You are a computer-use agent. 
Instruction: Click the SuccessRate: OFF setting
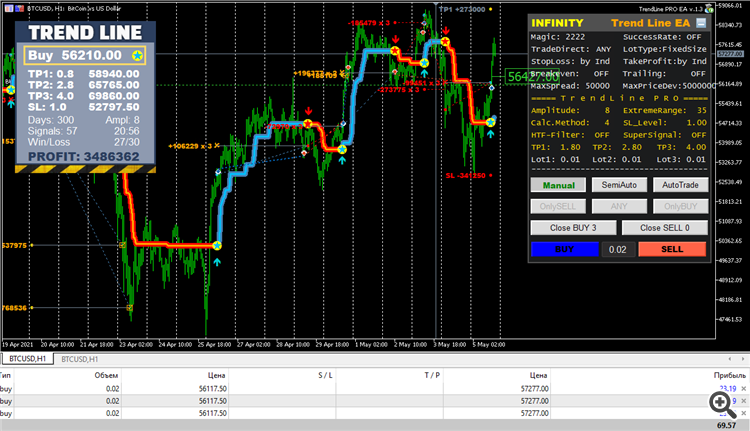click(662, 37)
